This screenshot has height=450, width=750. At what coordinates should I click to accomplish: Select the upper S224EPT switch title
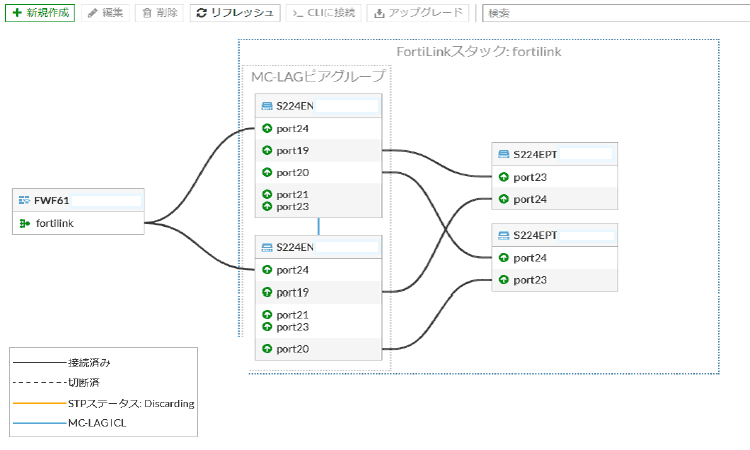[x=555, y=154]
